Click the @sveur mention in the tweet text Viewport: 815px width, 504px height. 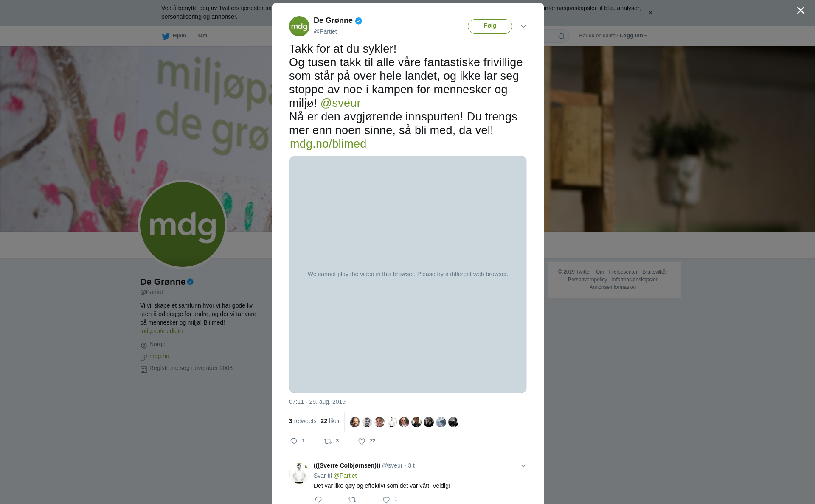click(340, 103)
